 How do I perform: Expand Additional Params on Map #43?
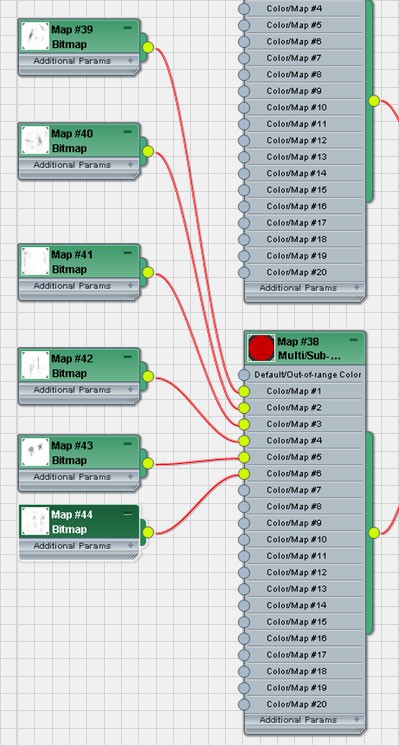pos(131,476)
